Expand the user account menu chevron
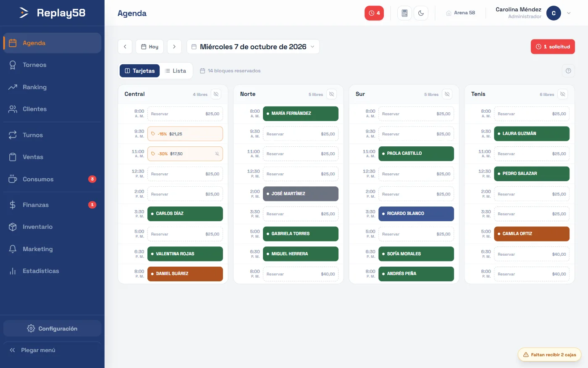Image resolution: width=588 pixels, height=368 pixels. [x=569, y=13]
